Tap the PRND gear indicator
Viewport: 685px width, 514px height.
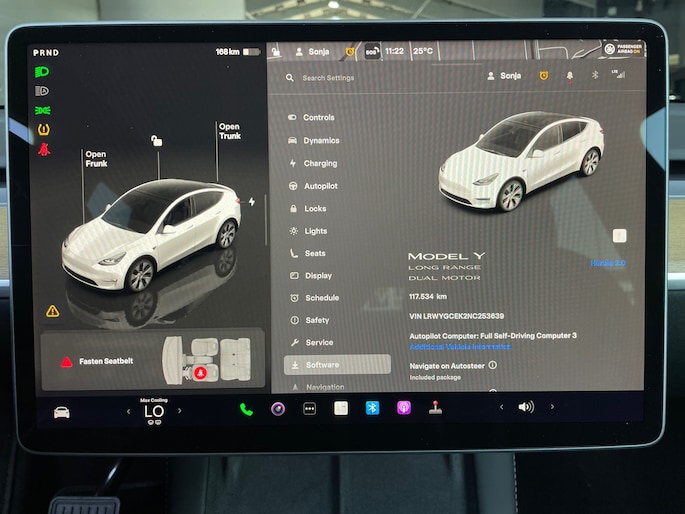pos(46,53)
